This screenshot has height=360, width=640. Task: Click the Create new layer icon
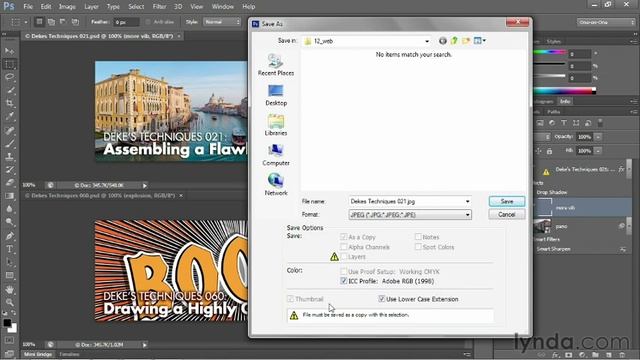(609, 355)
